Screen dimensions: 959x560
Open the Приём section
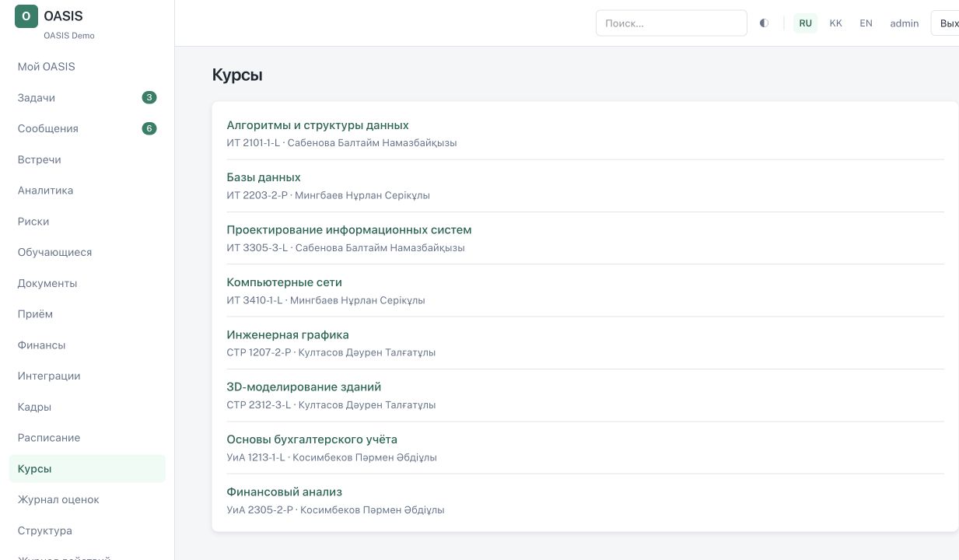(87, 314)
